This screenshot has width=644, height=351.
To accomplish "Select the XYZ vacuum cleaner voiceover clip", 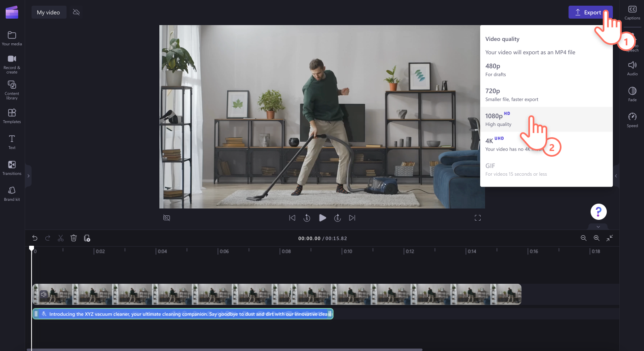I will point(183,314).
